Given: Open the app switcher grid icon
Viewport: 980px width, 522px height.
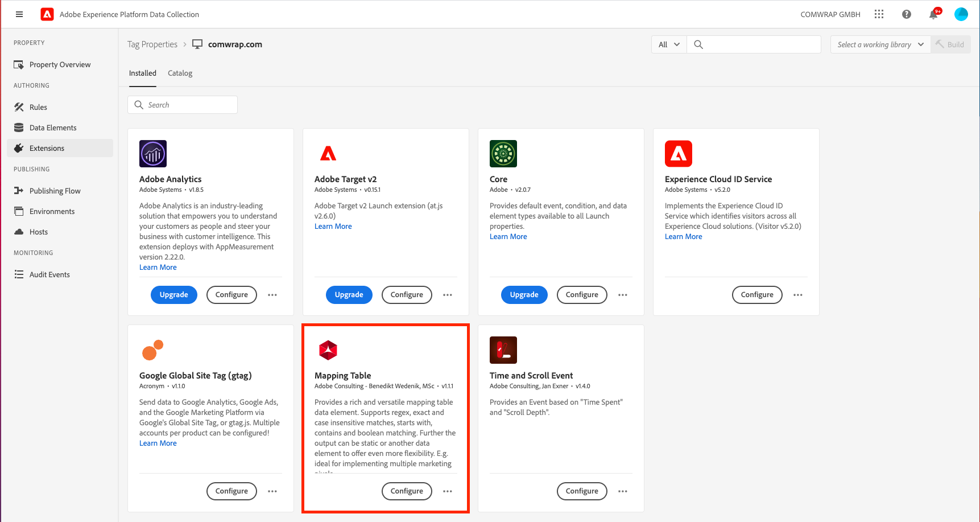Looking at the screenshot, I should click(879, 14).
